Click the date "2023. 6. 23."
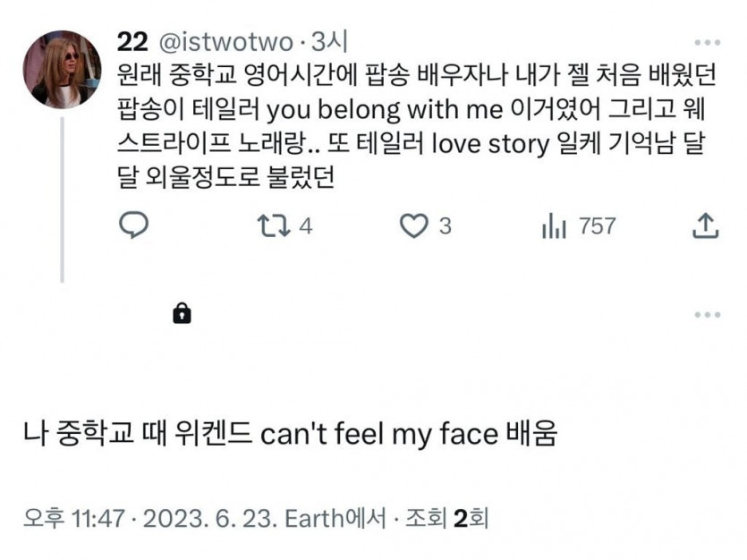 209,518
